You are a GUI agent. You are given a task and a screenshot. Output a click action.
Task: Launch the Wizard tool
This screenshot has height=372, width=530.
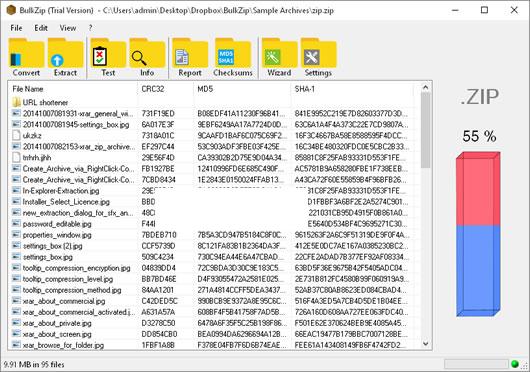(x=279, y=57)
